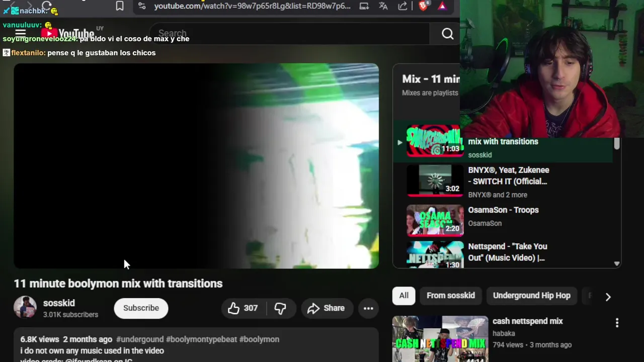644x362 pixels.
Task: Click the '11 minute boolymon mix with transitions' title
Action: point(118,284)
